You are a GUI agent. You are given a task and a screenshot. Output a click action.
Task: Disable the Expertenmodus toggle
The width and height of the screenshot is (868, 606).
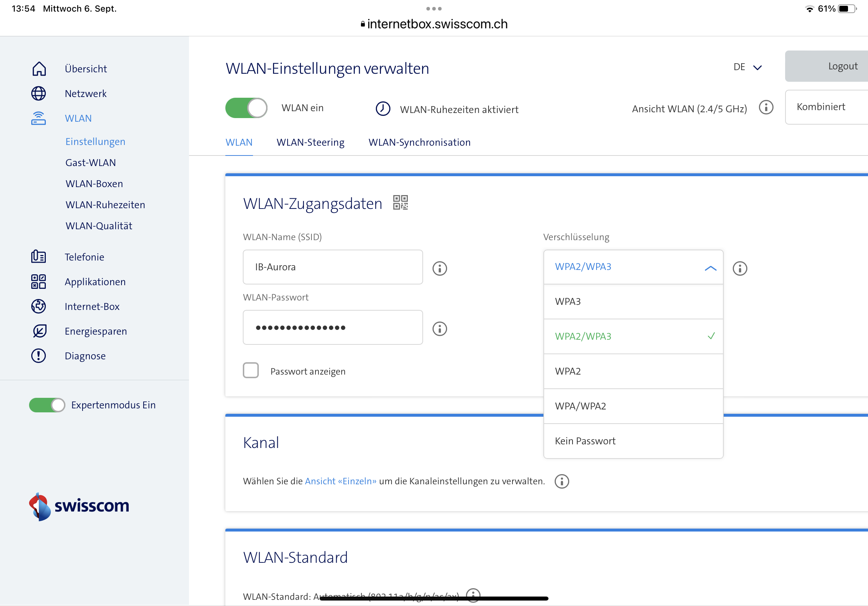47,405
